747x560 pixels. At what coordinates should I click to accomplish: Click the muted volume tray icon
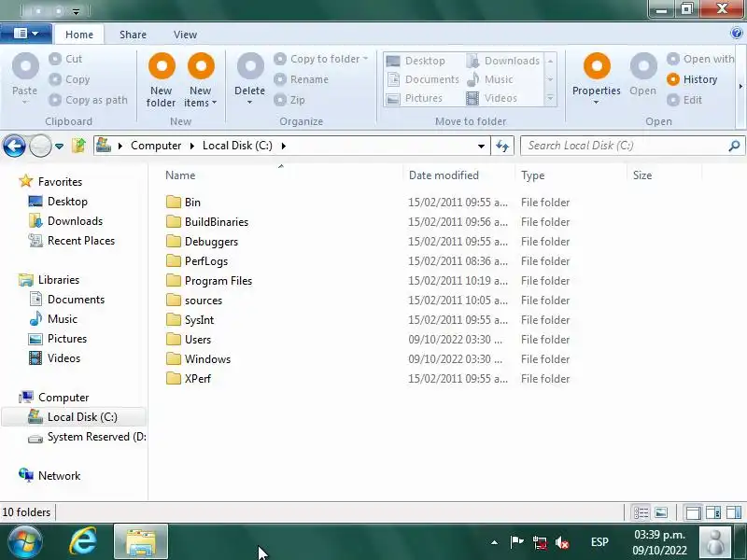(562, 542)
